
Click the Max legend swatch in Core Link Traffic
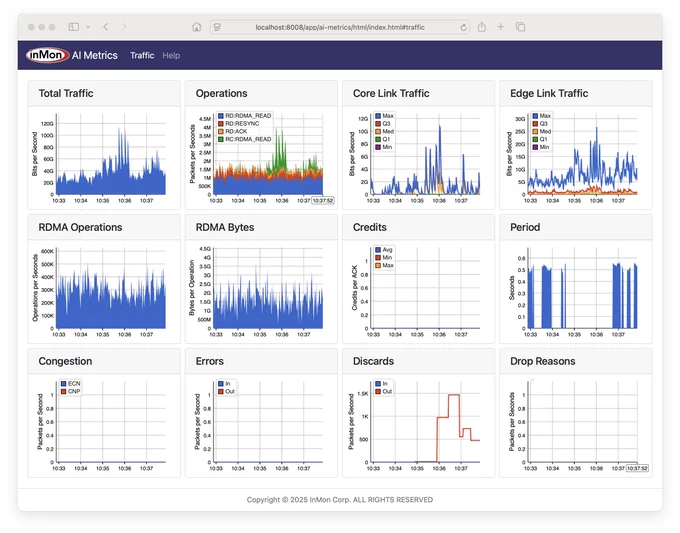378,116
